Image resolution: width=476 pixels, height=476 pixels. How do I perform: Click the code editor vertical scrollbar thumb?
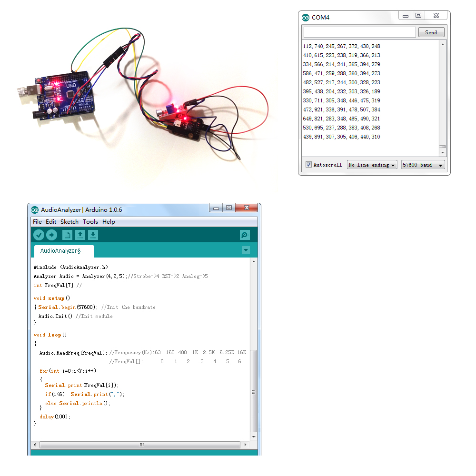(x=254, y=391)
